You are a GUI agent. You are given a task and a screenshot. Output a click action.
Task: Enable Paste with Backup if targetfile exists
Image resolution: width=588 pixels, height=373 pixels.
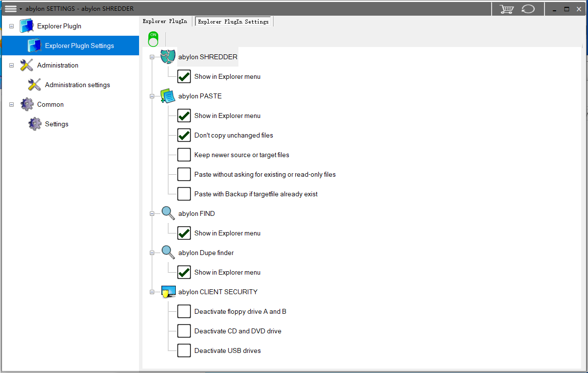184,194
